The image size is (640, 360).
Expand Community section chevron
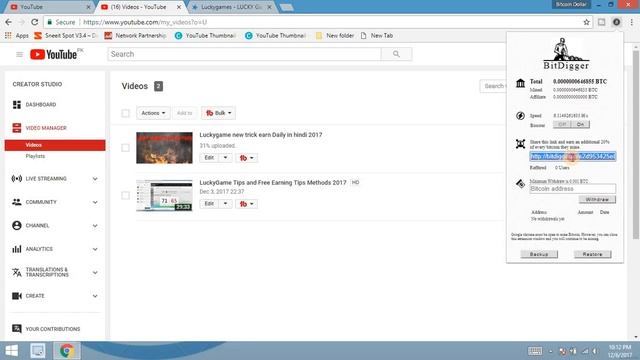click(x=95, y=202)
